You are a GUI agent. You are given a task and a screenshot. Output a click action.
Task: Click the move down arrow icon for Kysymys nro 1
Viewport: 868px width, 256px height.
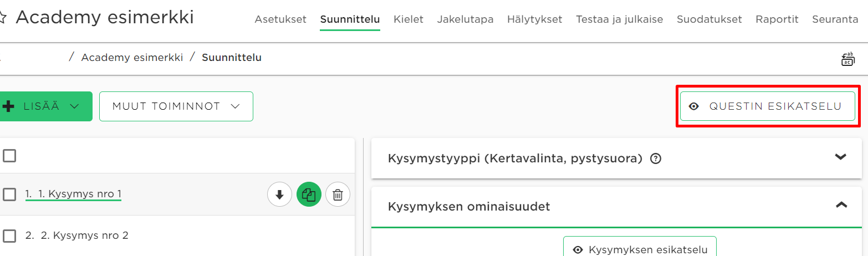(x=279, y=194)
